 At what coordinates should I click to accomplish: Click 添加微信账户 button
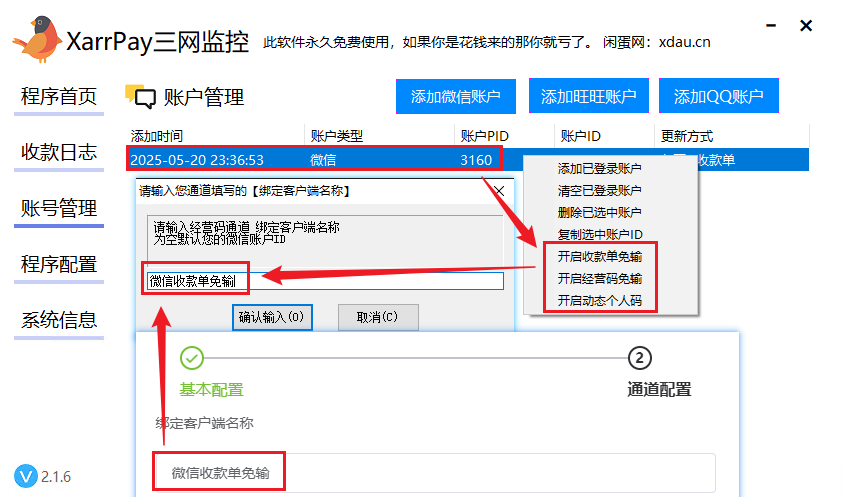[x=456, y=96]
